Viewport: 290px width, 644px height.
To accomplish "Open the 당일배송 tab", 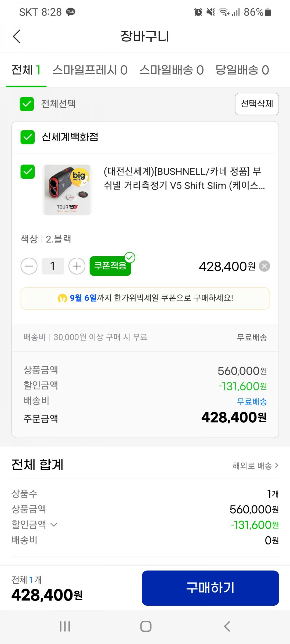I will pyautogui.click(x=242, y=70).
